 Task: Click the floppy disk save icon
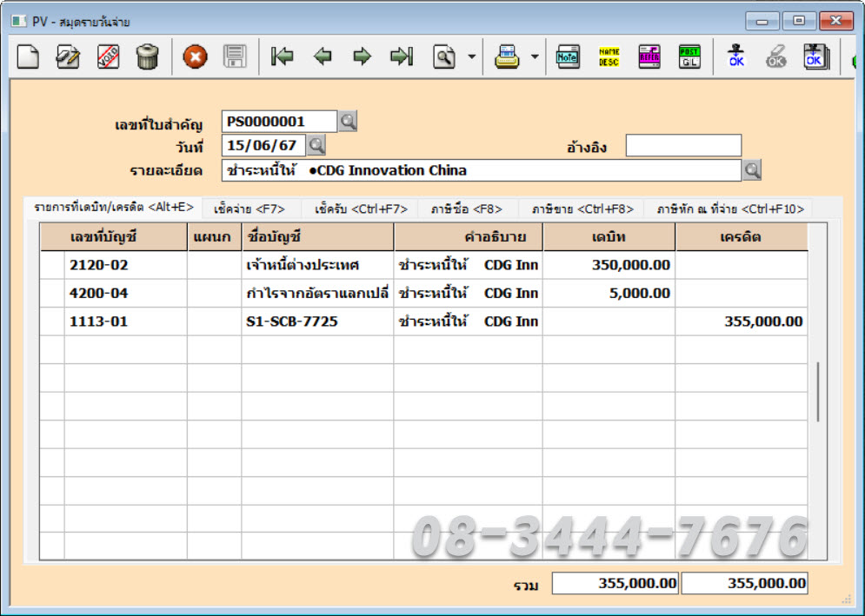(235, 56)
